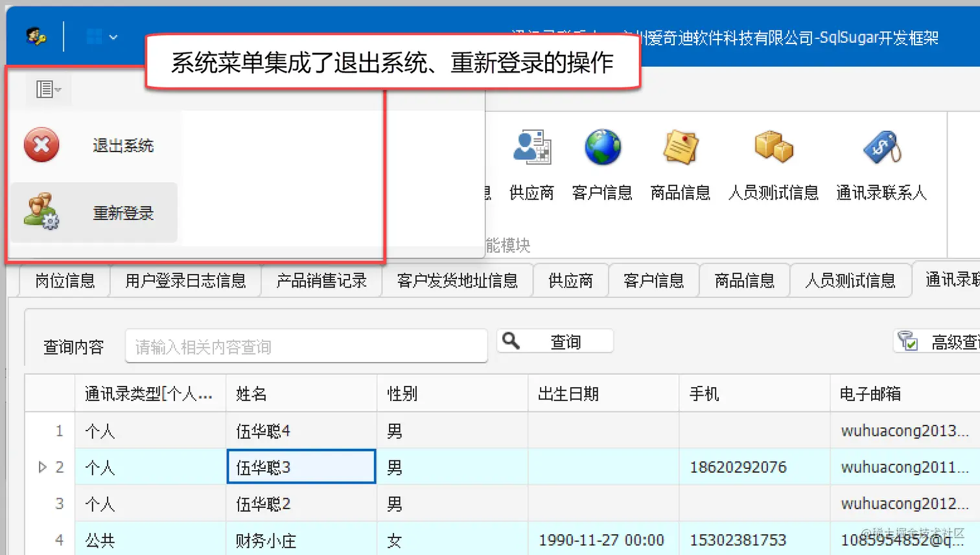The image size is (980, 555).
Task: Open the 客户信息 globe icon
Action: (603, 147)
